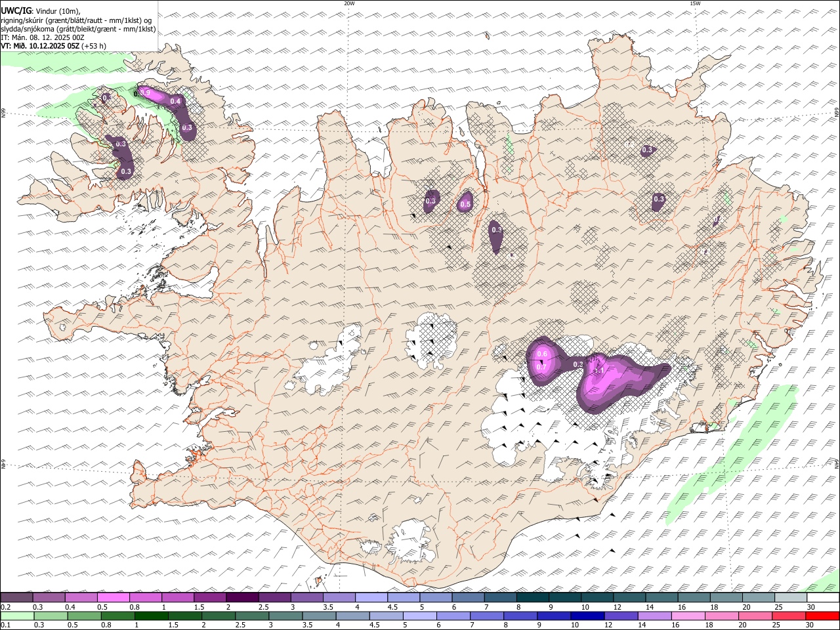Click the pale green 0.1 swatch in lower legend row
Image resolution: width=840 pixels, height=630 pixels.
pyautogui.click(x=16, y=616)
